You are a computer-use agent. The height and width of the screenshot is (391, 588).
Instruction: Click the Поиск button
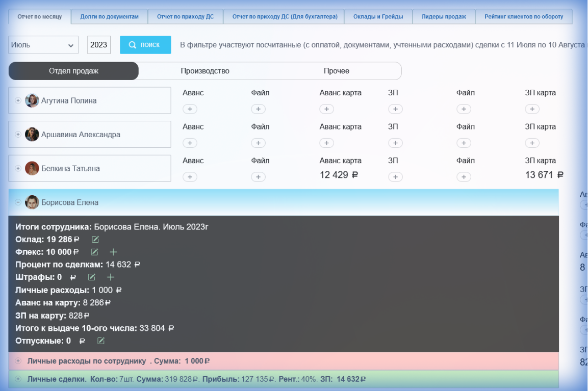[144, 45]
